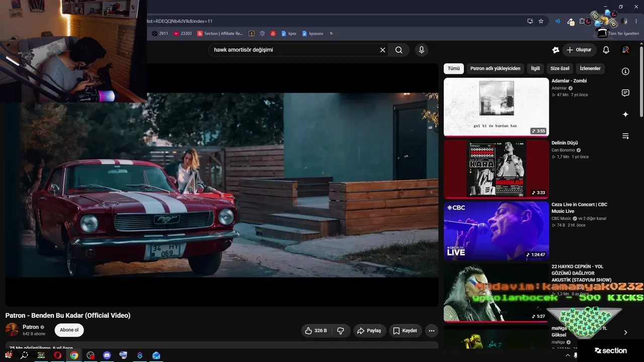Open the Windows taskbar search icon
644x362 pixels.
click(24, 355)
